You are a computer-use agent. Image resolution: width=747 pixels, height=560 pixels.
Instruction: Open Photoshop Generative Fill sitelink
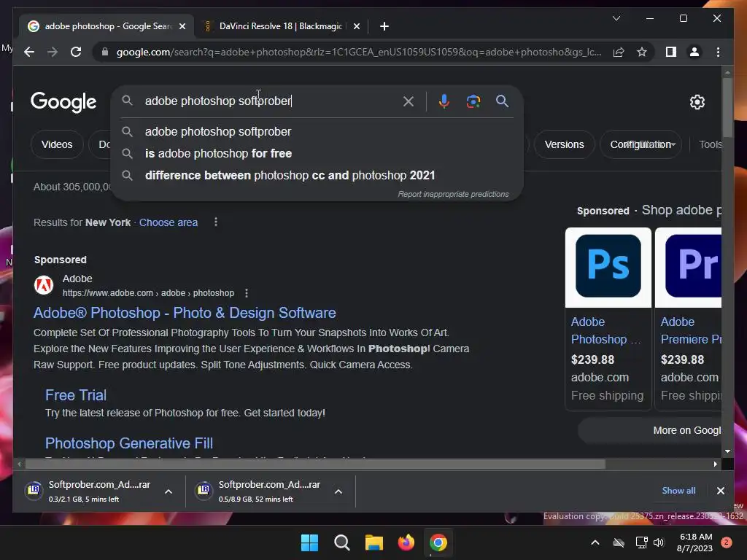tap(128, 443)
